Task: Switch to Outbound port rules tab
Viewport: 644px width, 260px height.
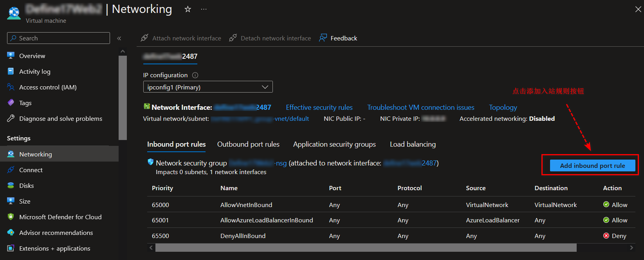Action: [x=248, y=144]
